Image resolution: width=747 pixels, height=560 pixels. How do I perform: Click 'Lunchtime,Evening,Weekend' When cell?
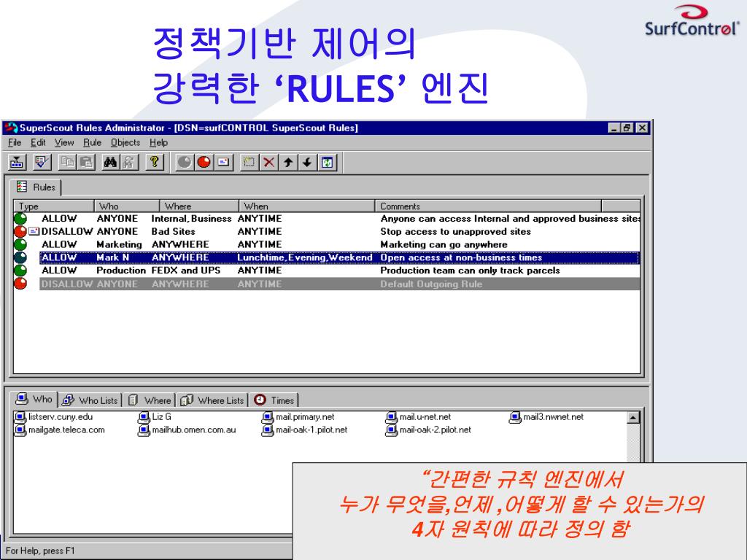point(305,257)
